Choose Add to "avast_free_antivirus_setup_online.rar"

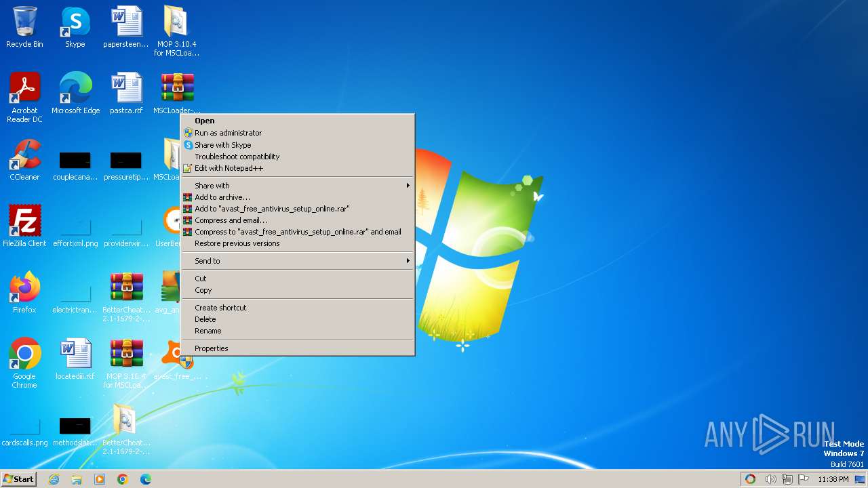coord(298,209)
